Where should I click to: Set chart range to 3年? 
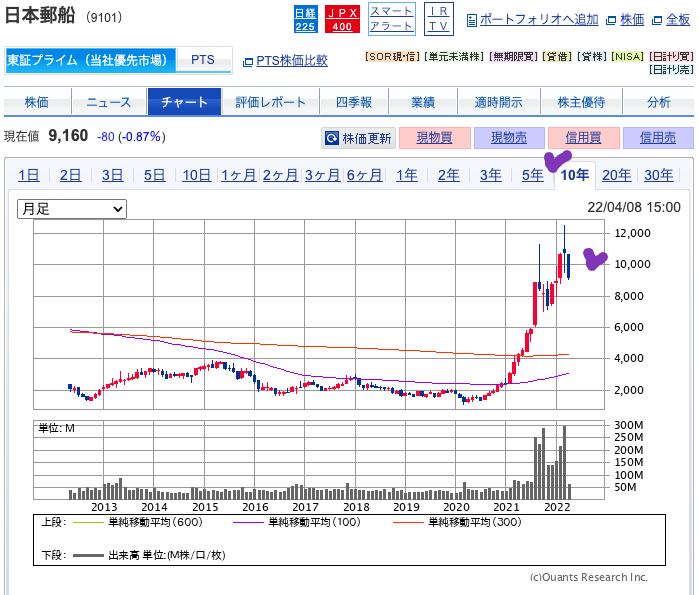click(x=490, y=175)
